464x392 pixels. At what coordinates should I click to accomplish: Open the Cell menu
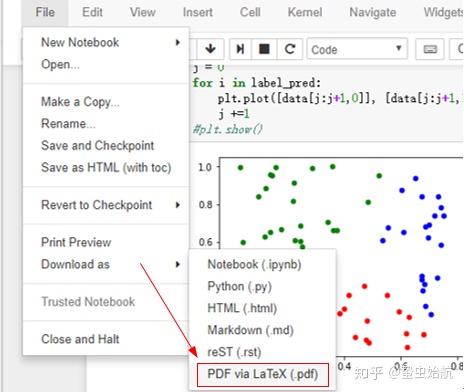coord(250,12)
